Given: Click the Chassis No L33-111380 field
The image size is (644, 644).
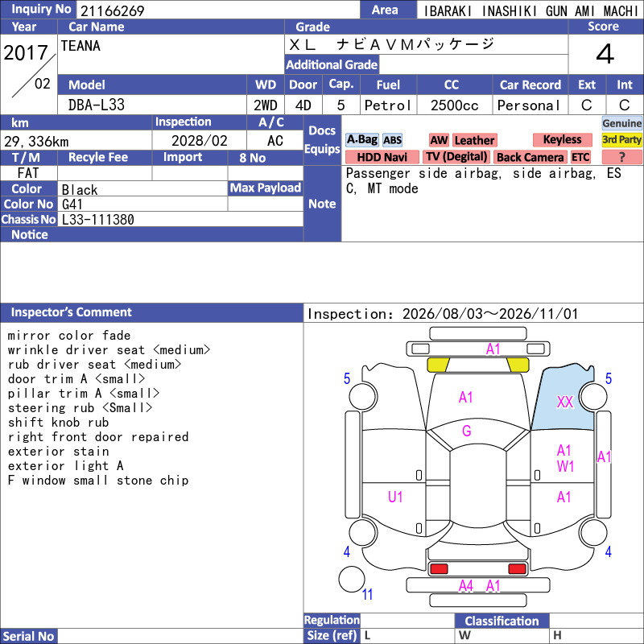Looking at the screenshot, I should click(180, 219).
